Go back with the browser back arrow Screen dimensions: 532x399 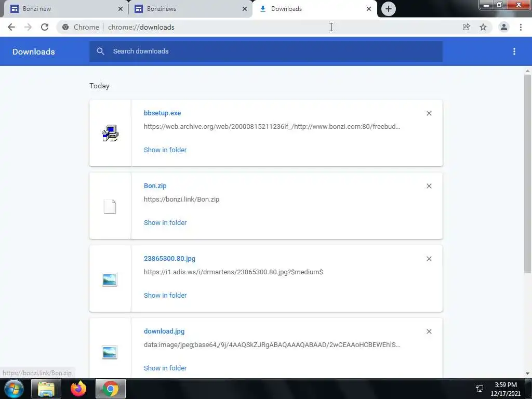point(11,27)
